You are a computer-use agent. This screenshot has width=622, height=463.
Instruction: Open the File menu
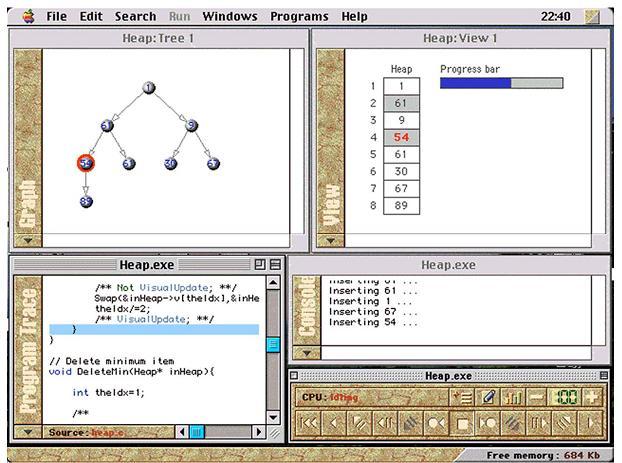(57, 16)
